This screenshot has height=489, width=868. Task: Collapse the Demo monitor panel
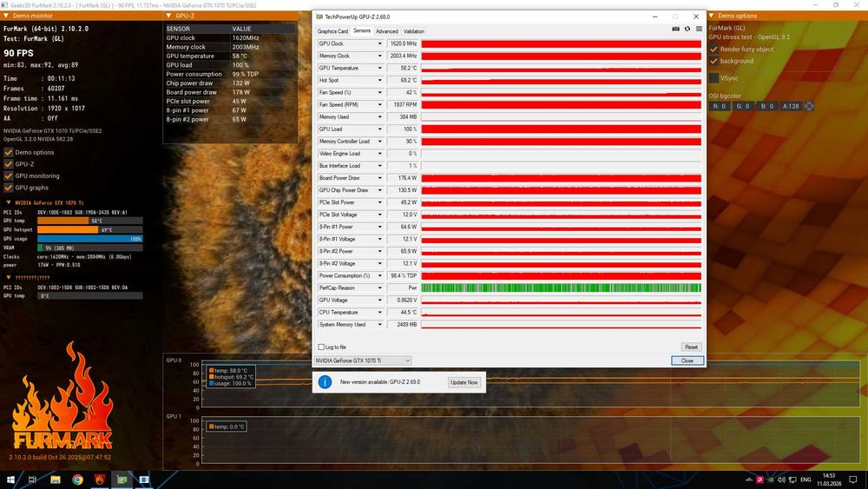click(x=6, y=16)
